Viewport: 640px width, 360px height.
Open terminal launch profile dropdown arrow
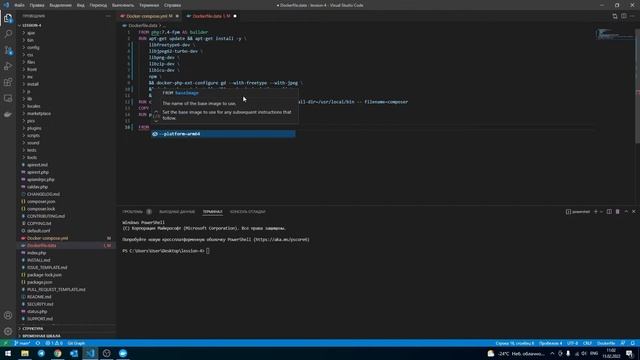click(x=601, y=211)
